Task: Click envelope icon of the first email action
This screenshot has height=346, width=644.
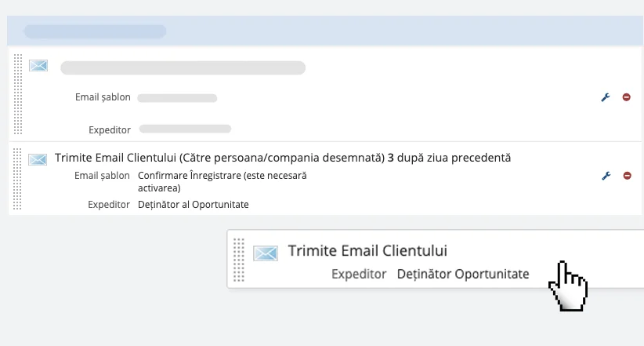Action: tap(38, 65)
